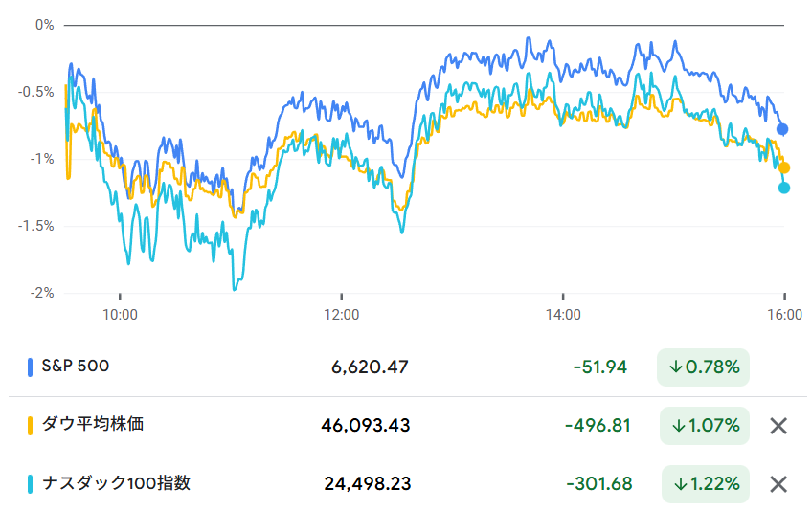Click the Dow ↓1.07% change badge
The width and height of the screenshot is (812, 511).
coord(705,426)
